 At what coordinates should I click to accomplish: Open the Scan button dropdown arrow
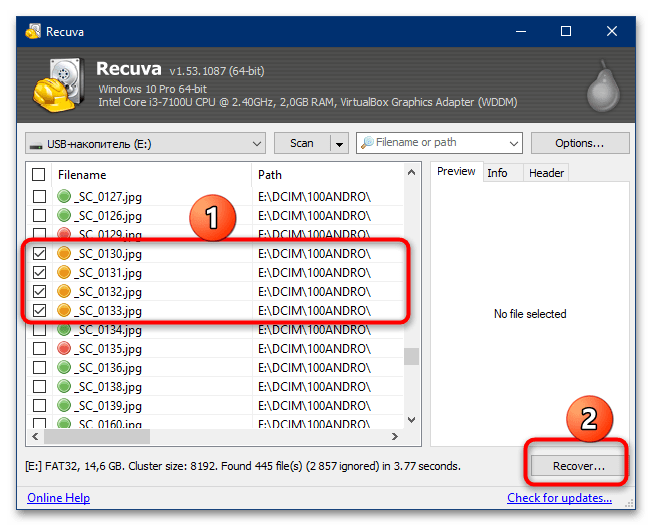[339, 144]
